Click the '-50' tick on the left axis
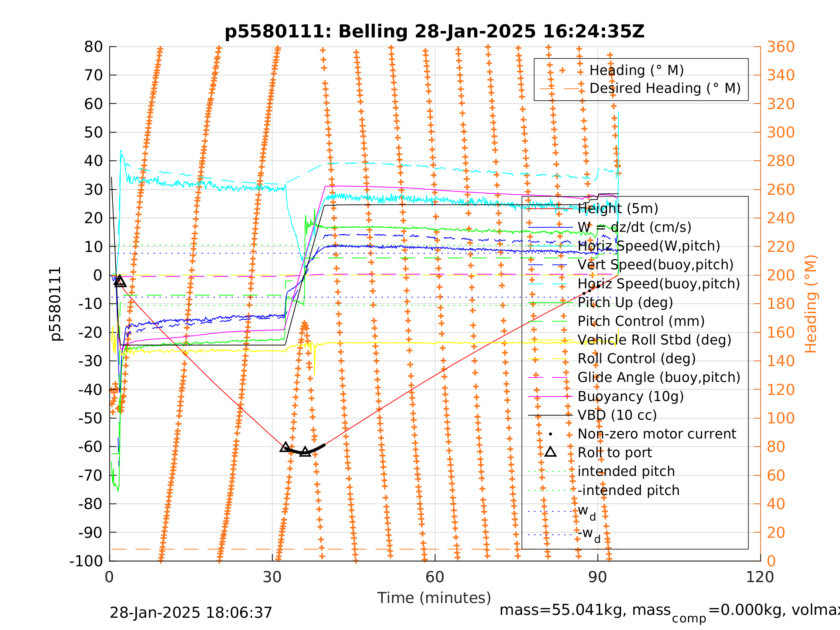The image size is (840, 630). 90,418
